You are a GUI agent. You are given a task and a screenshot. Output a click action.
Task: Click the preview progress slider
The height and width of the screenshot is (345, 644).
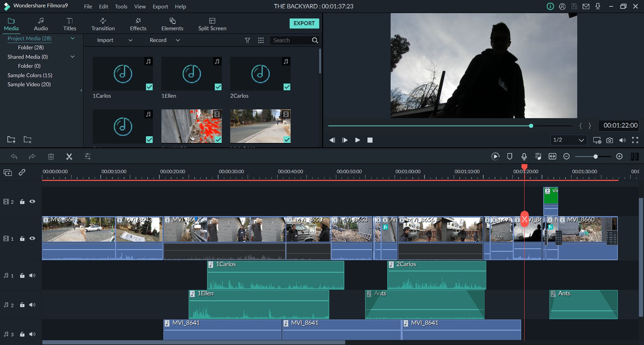450,126
